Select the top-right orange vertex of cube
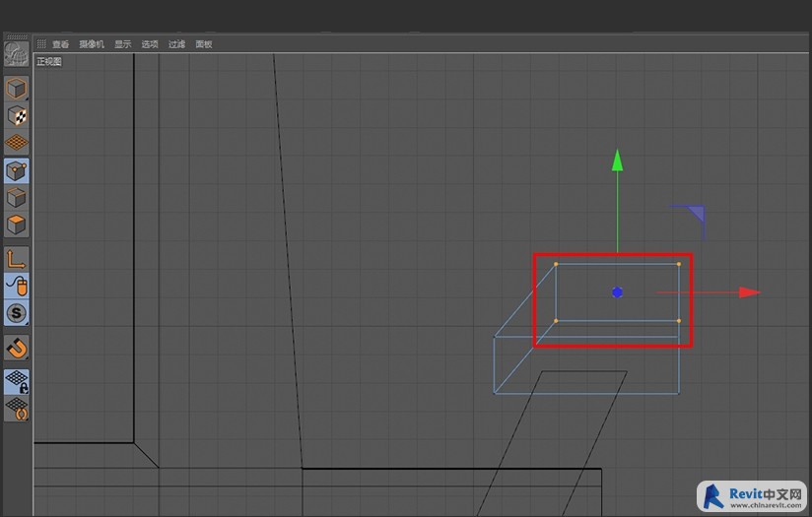The height and width of the screenshot is (517, 812). pos(679,265)
